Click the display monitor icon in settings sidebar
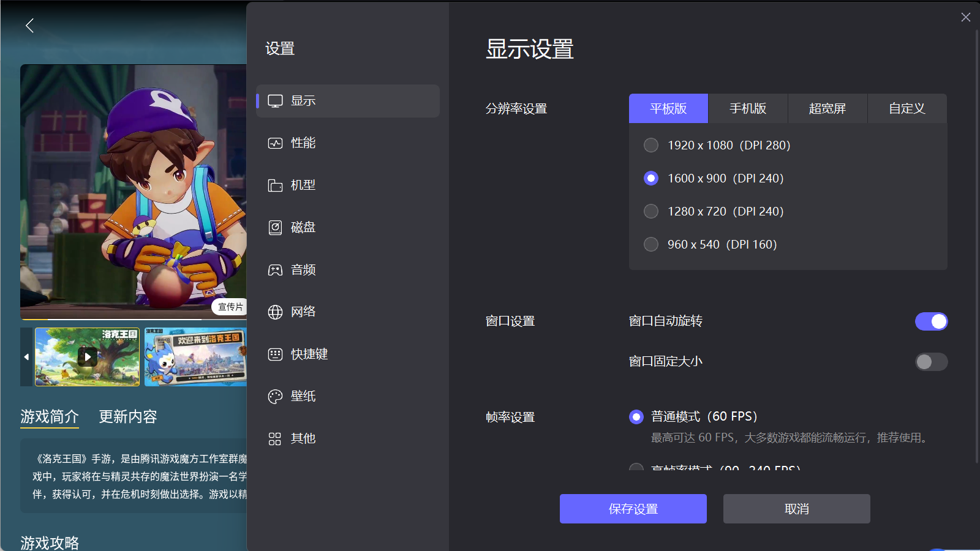980x551 pixels. 275,101
